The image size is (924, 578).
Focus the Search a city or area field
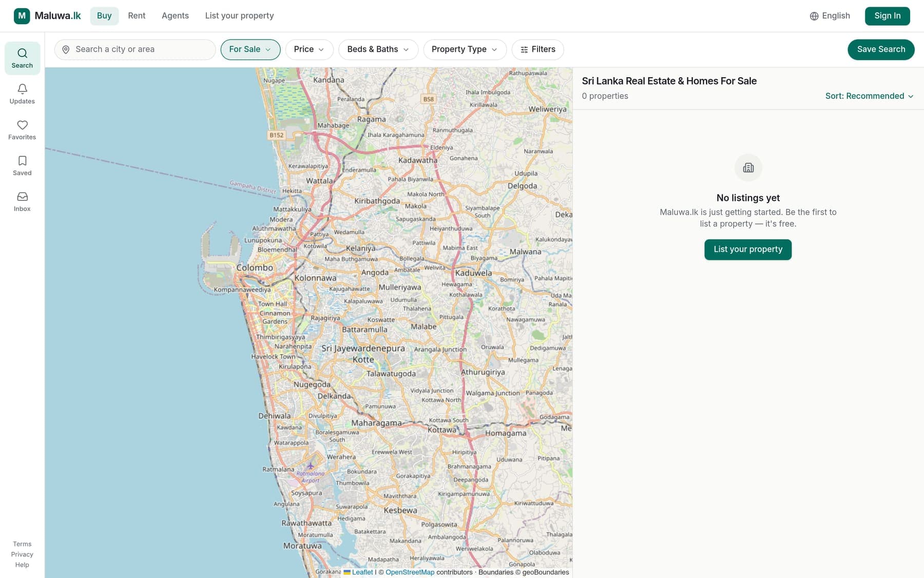135,49
